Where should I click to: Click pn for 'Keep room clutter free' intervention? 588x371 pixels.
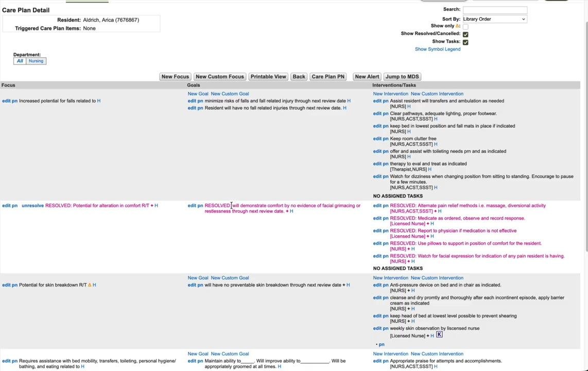tap(386, 139)
